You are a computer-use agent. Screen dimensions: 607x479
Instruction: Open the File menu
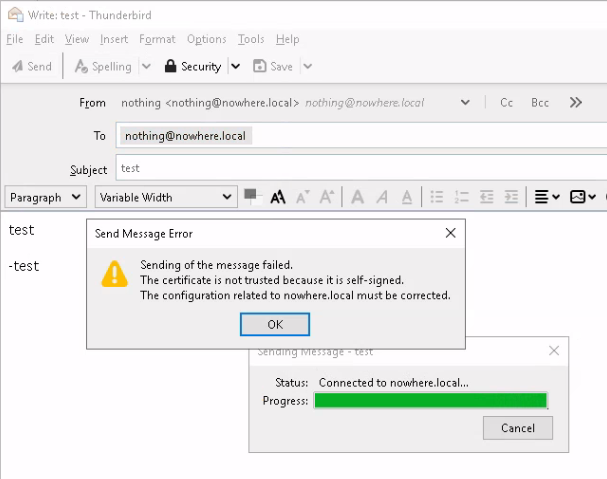click(15, 39)
